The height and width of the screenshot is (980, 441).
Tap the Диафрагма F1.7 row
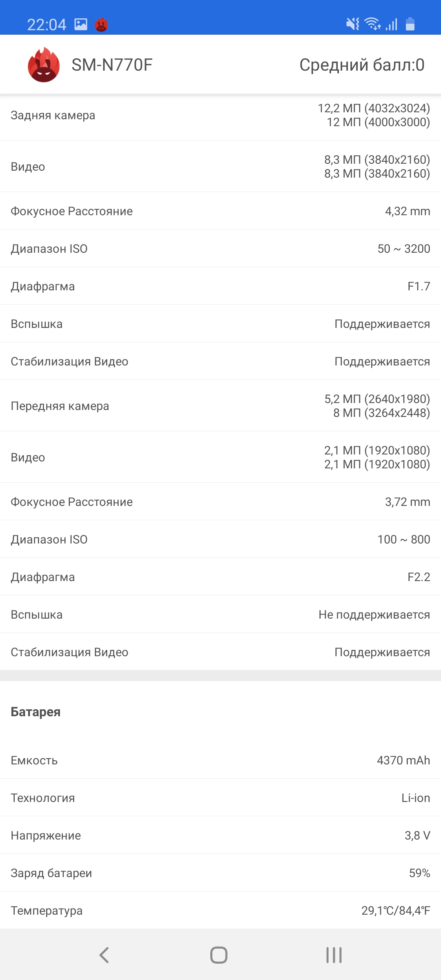coord(220,286)
